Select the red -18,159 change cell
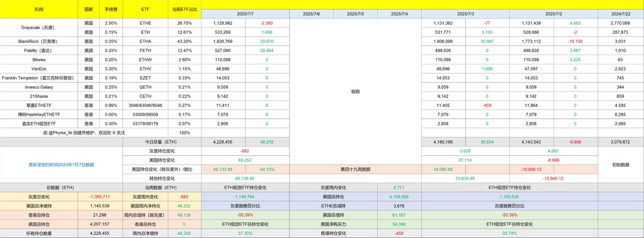 [575, 41]
